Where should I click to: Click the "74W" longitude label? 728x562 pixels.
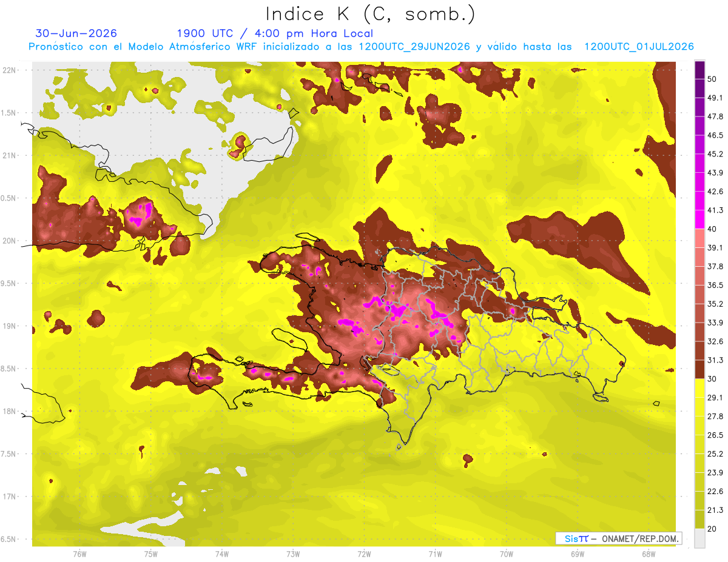coord(222,554)
